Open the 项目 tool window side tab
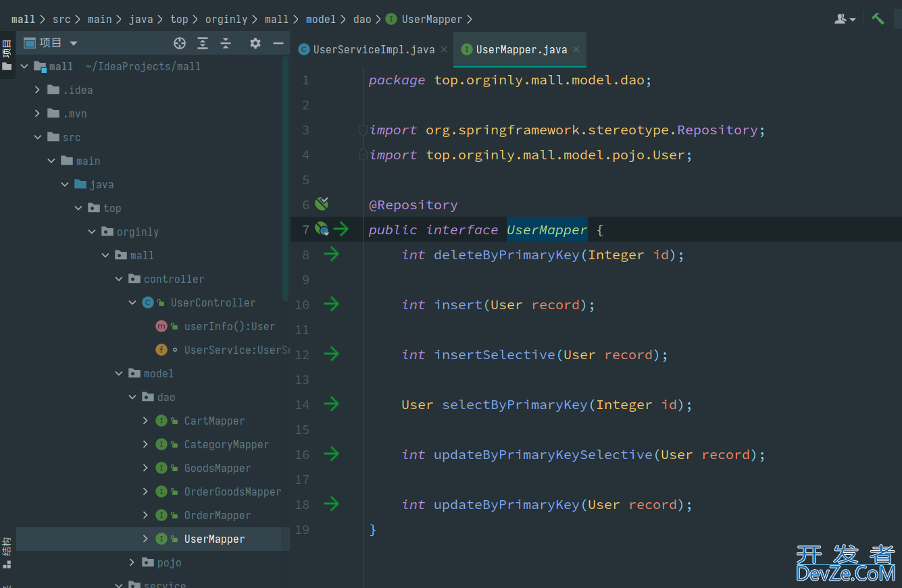This screenshot has height=588, width=902. tap(7, 55)
